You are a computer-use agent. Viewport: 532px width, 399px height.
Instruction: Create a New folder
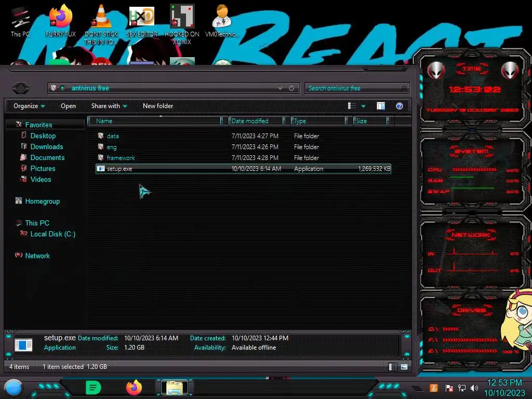[158, 106]
